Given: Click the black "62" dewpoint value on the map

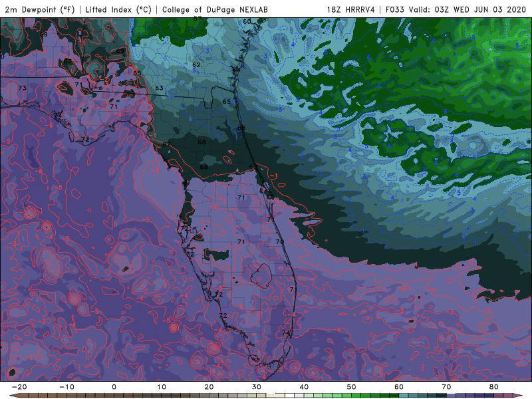Looking at the screenshot, I should tap(196, 65).
